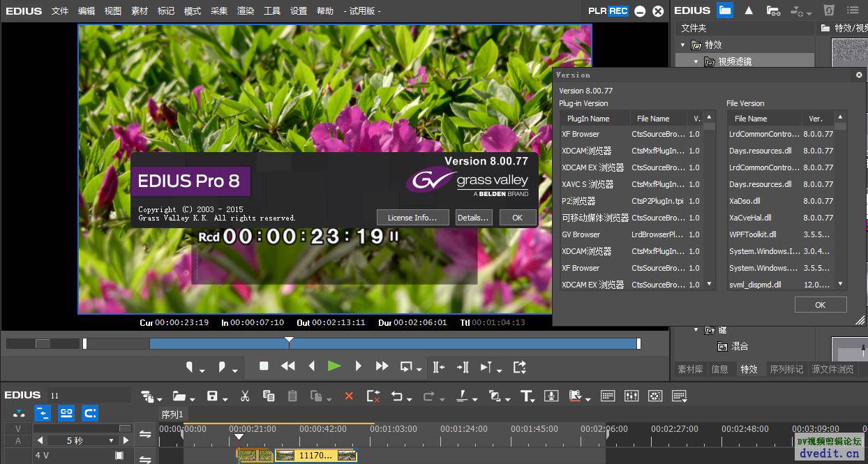Screen dimensions: 868x464
Task: Set the Out point marker
Action: [222, 366]
